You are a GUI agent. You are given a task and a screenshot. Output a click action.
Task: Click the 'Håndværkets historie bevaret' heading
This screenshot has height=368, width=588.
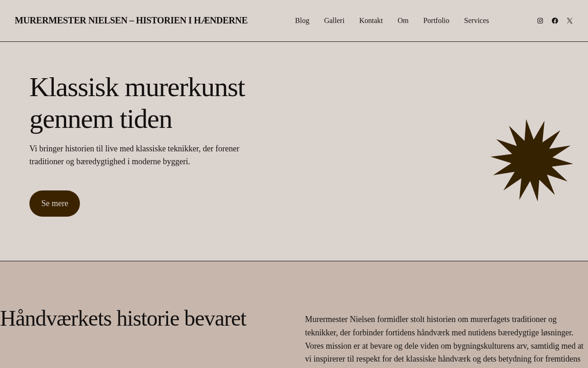(123, 318)
